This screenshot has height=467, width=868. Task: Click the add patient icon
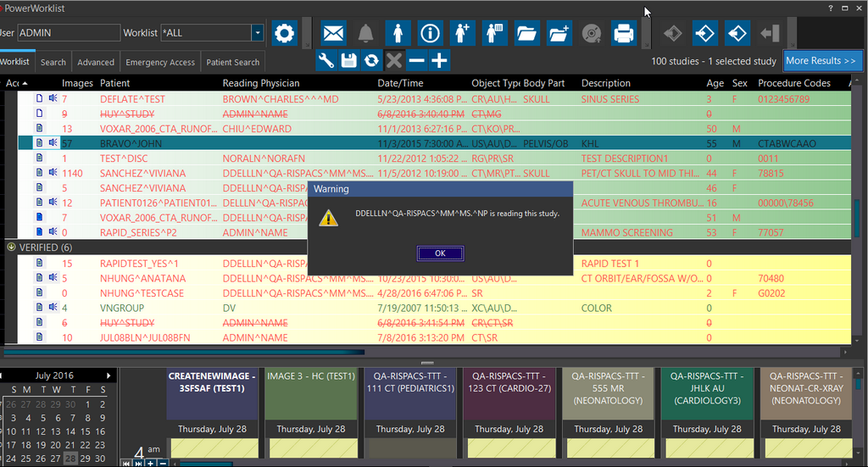[462, 33]
